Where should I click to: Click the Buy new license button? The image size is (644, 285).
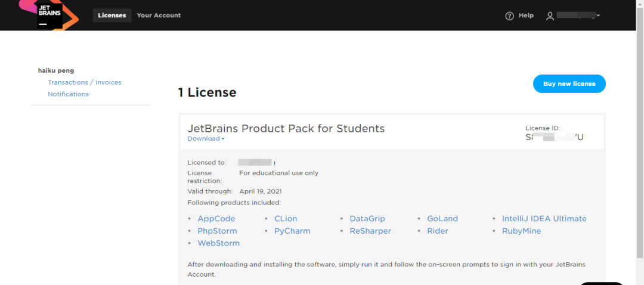(x=569, y=84)
